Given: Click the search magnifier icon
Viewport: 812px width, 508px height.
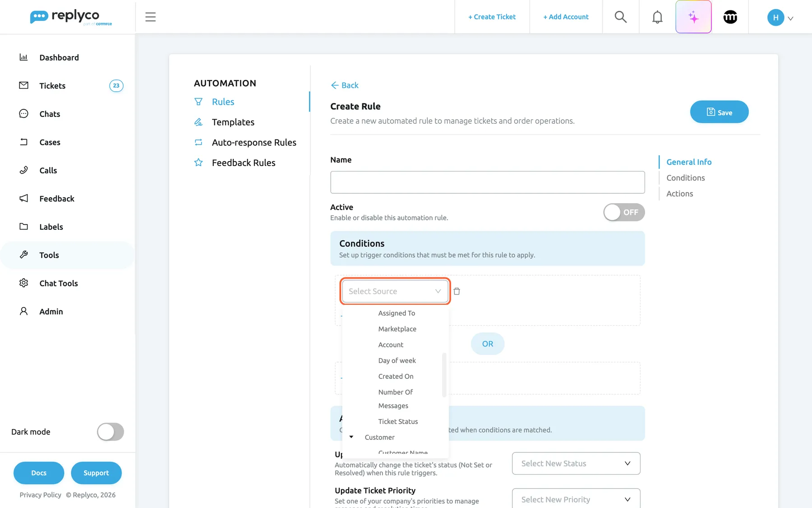Looking at the screenshot, I should pos(621,17).
